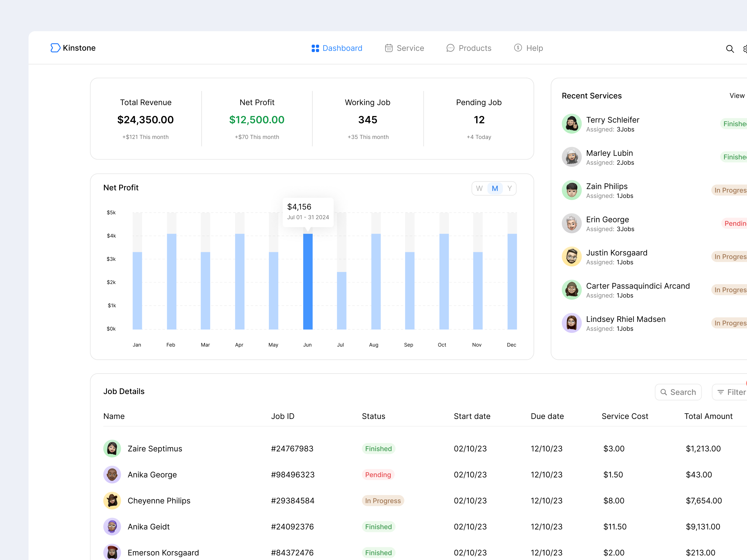Open Zaire Septimus's profile thumbnail
Viewport: 747px width, 560px height.
112,449
